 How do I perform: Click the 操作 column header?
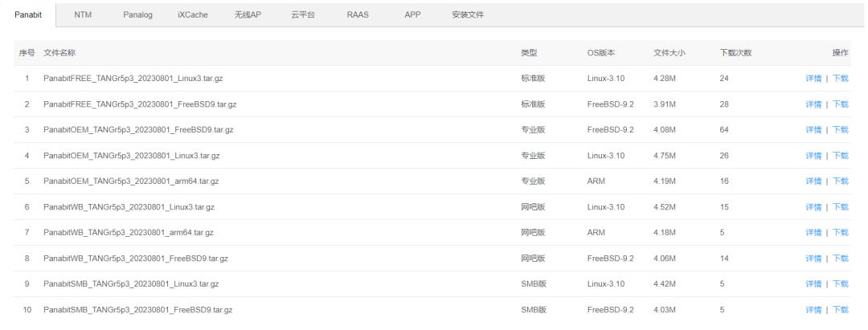click(841, 53)
